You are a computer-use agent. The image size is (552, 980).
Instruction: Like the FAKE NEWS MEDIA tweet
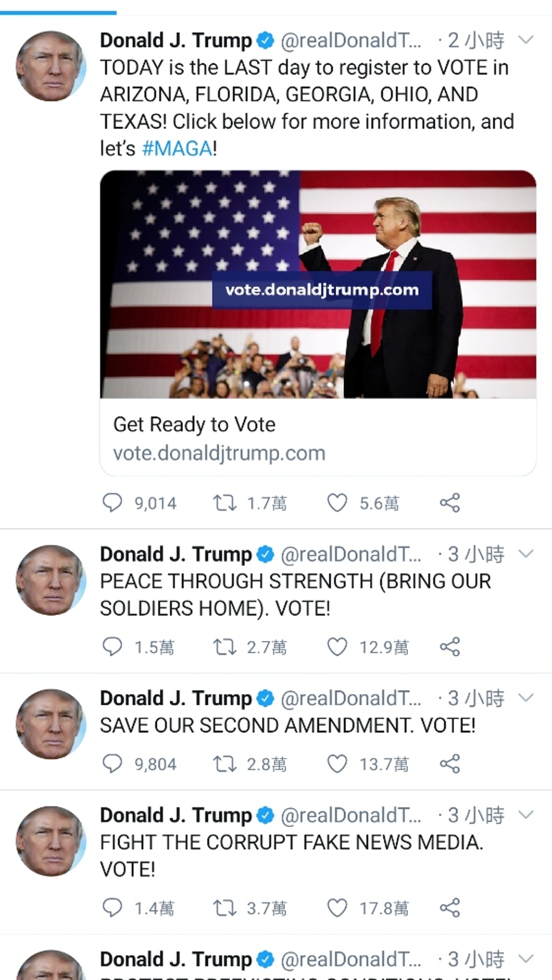(x=337, y=908)
